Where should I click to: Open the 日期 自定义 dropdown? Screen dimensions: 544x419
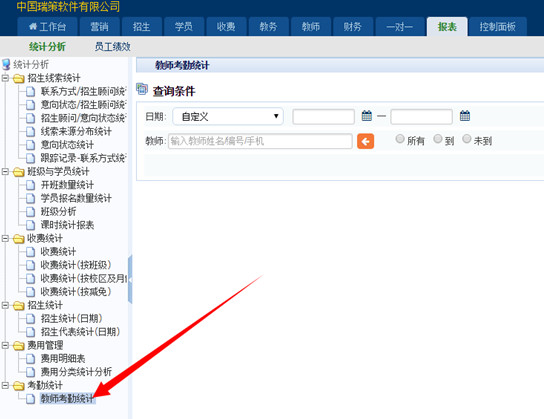coord(228,117)
